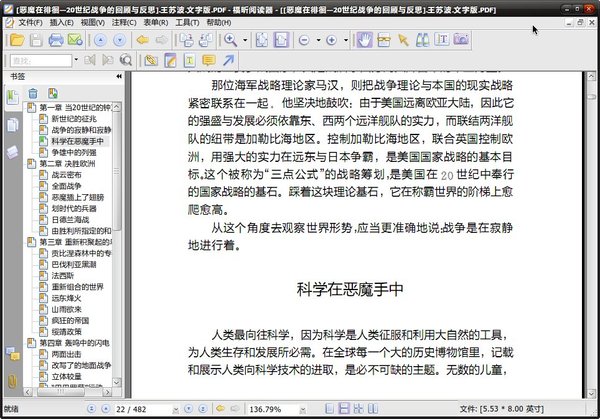The width and height of the screenshot is (600, 419).
Task: Save the document with the floppy icon
Action: [x=36, y=40]
